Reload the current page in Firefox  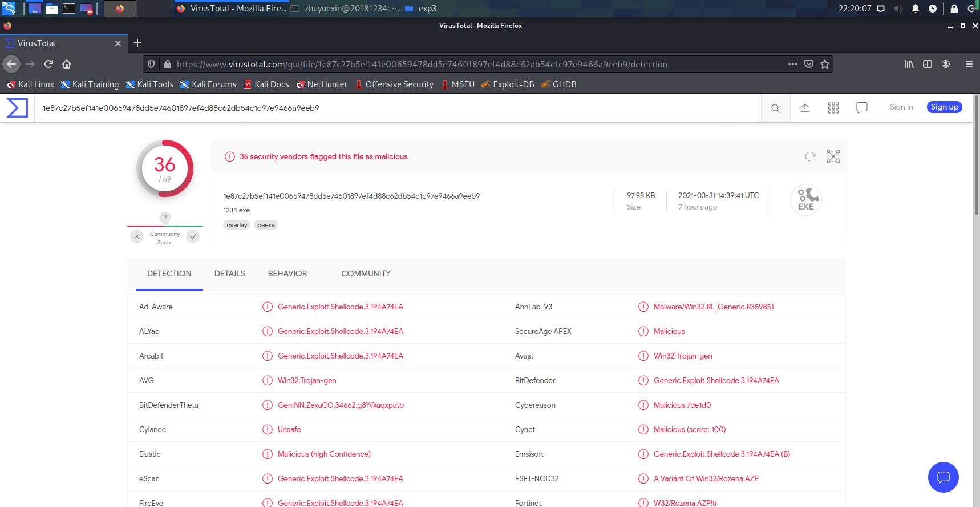click(x=49, y=64)
